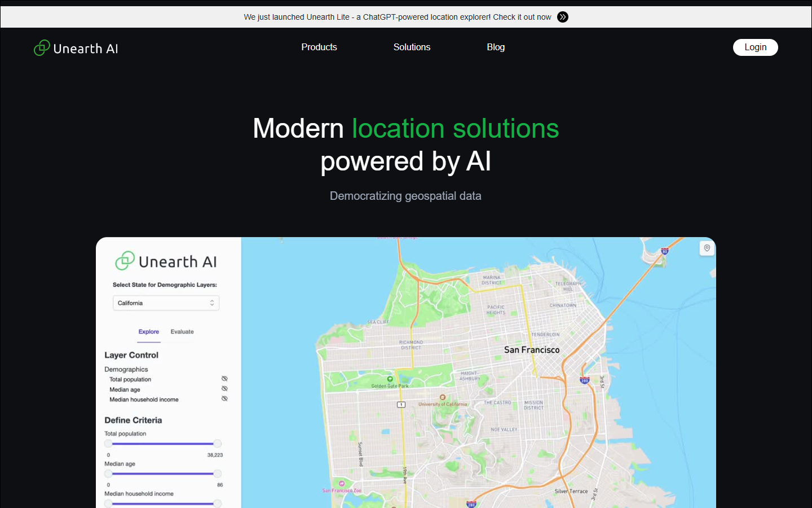
Task: Click the Median age slider's maximum handle
Action: (x=218, y=474)
